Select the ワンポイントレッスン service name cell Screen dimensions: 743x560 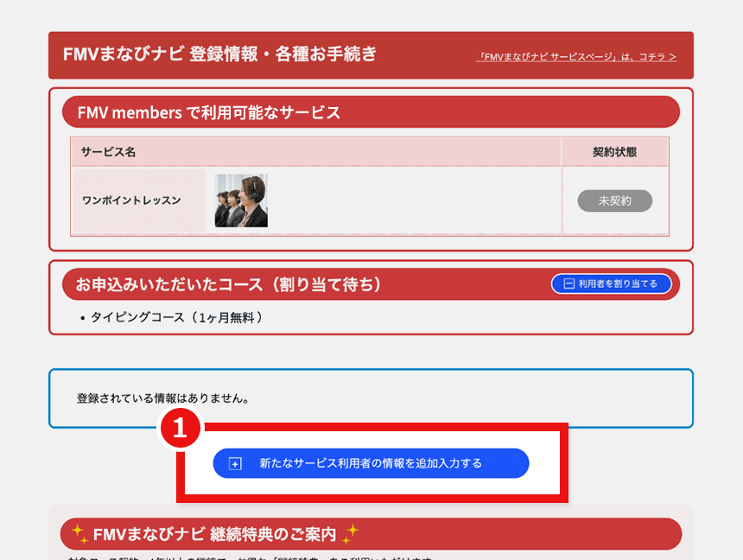tap(138, 200)
